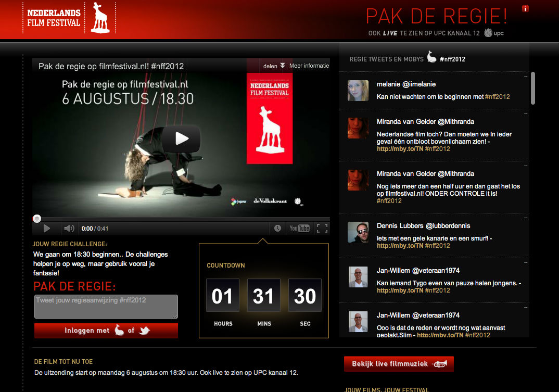Open the Nederlands Film Festival logo

(x=69, y=18)
